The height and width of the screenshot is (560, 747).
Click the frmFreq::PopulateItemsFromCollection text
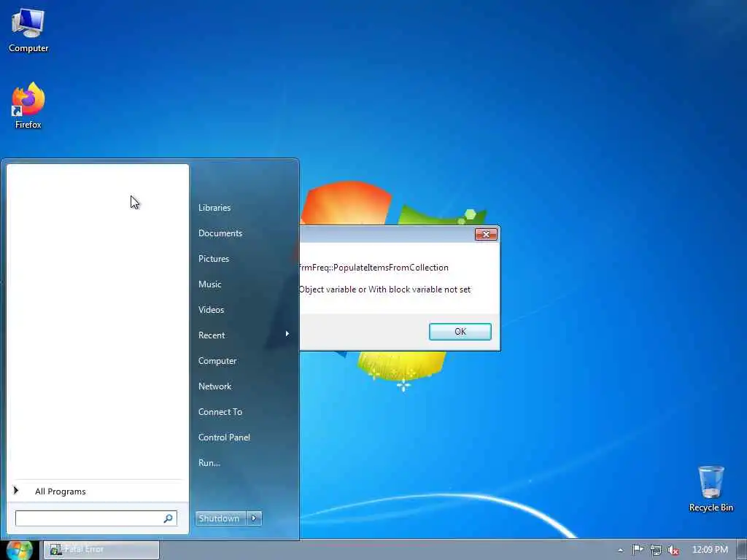(374, 268)
